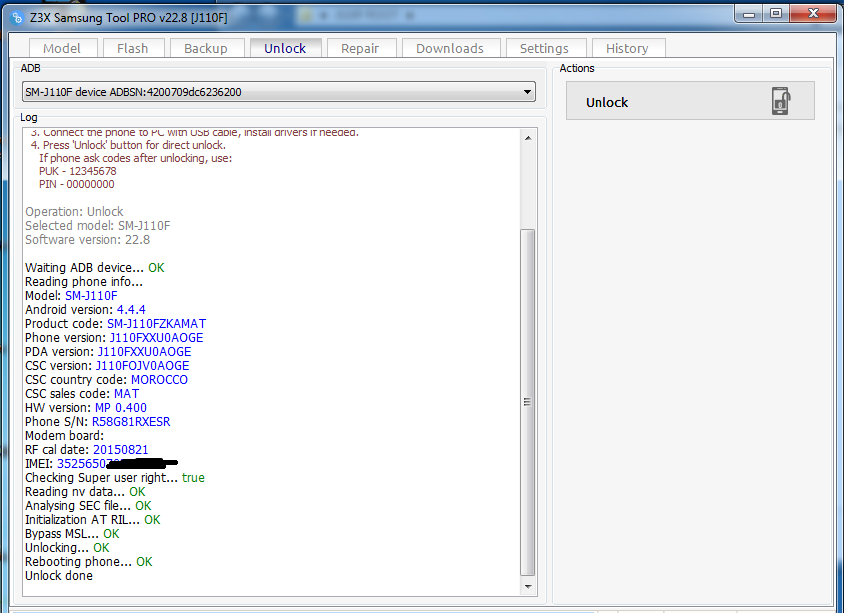Maximize the Z3X Samsung Tool window
This screenshot has width=844, height=613.
pos(776,13)
